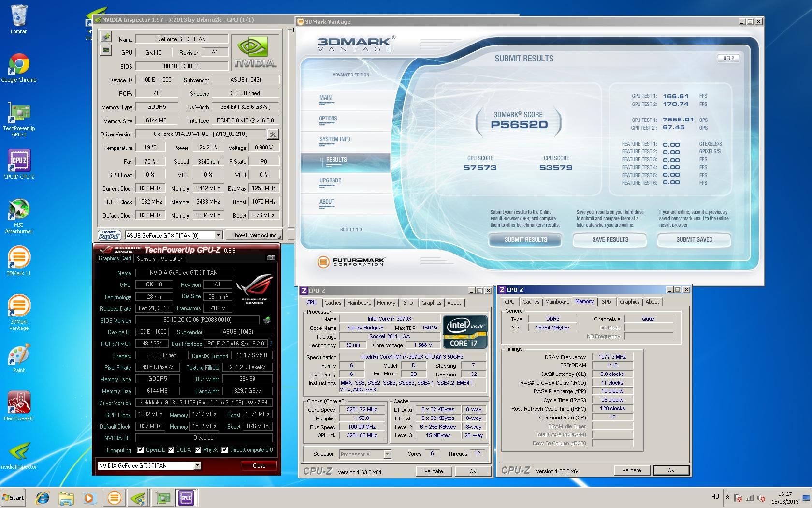The width and height of the screenshot is (812, 508).
Task: Switch to 3DMark Vantage taskbar button
Action: coord(115,497)
